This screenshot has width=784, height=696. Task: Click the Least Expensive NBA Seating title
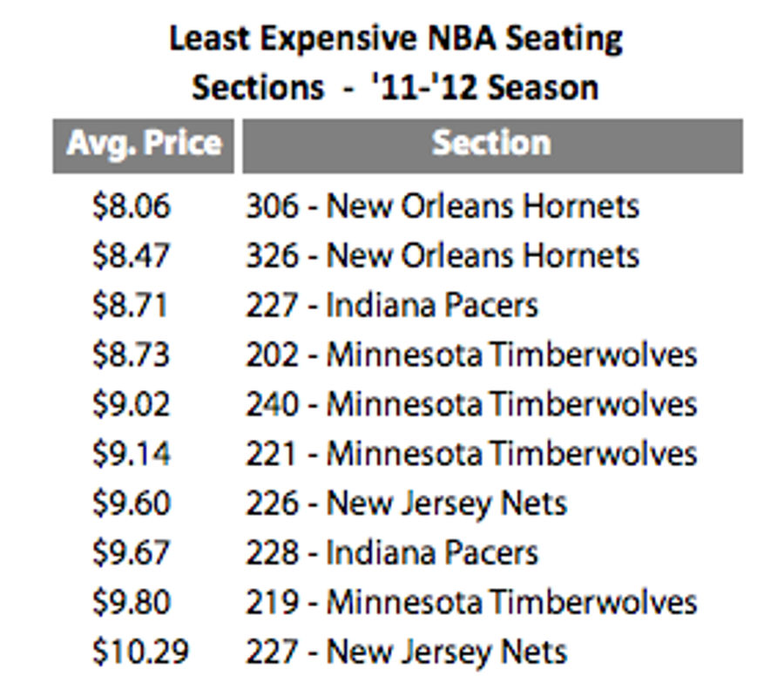[x=396, y=39]
